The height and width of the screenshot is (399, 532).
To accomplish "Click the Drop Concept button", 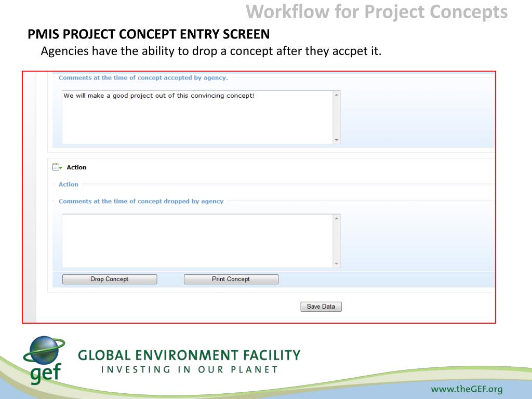I will click(x=110, y=279).
